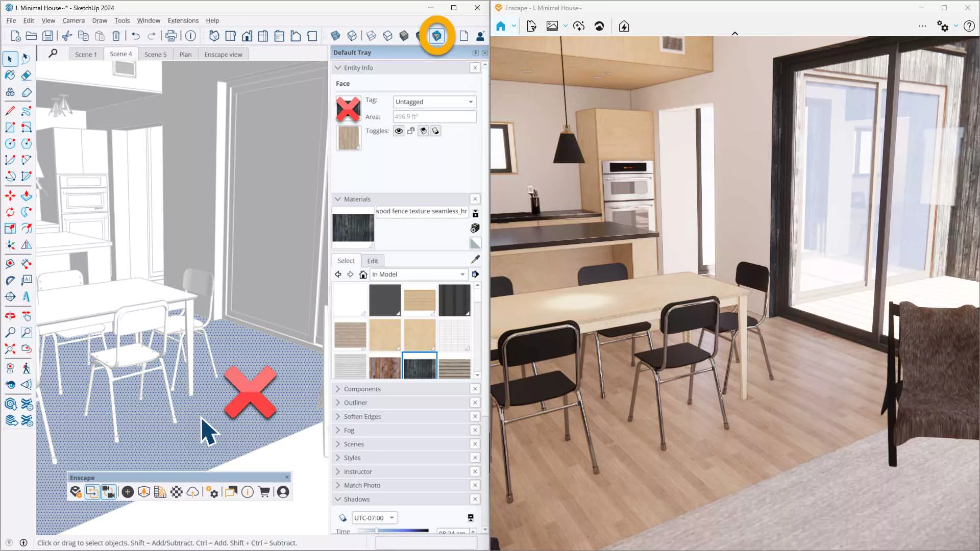This screenshot has width=980, height=551.
Task: Select the dark wood fence material swatch
Action: tap(420, 366)
